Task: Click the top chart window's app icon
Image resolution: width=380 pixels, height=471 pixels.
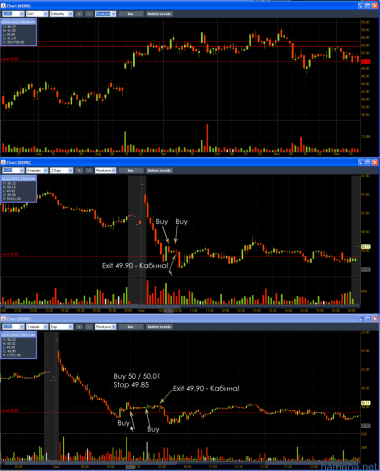Action: click(3, 6)
